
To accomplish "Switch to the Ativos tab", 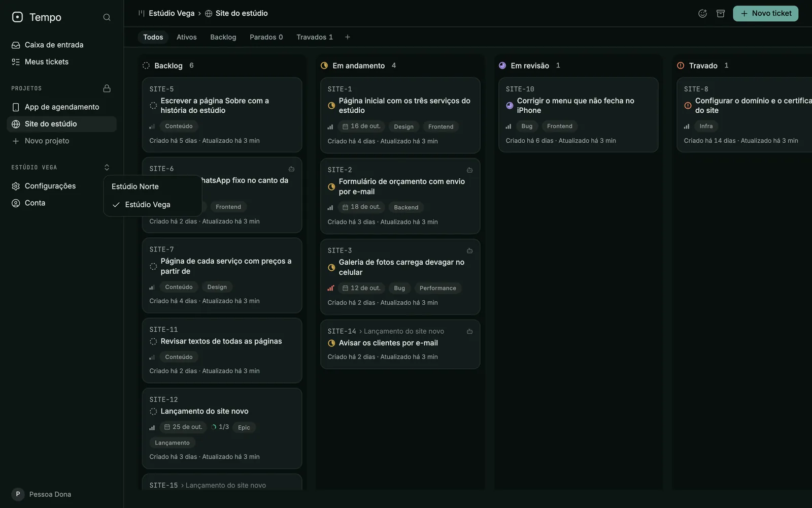I will (x=186, y=37).
